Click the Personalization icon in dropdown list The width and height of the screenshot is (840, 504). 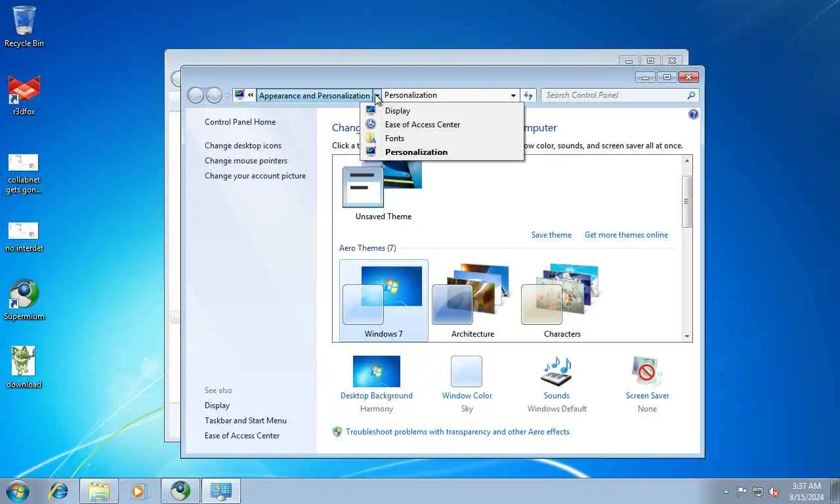371,152
